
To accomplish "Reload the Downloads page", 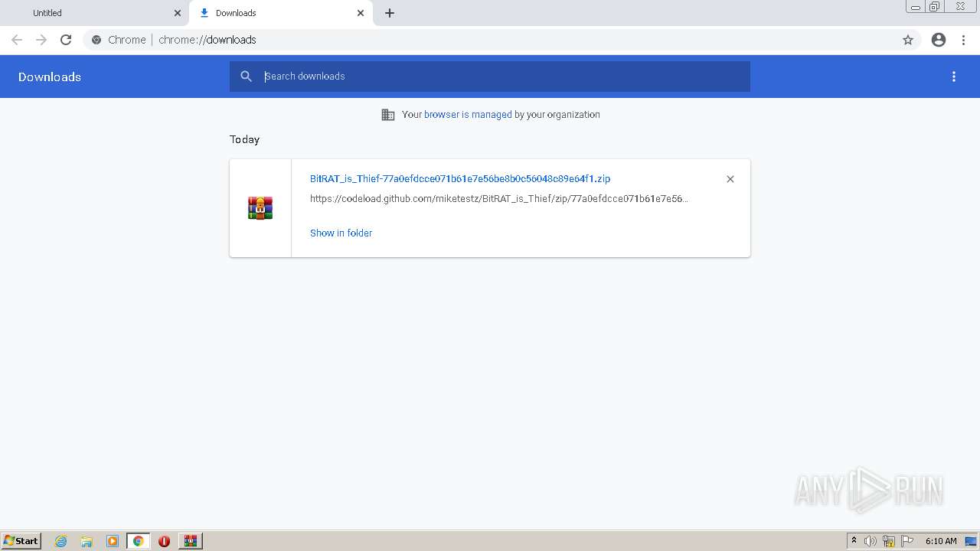I will [x=66, y=40].
